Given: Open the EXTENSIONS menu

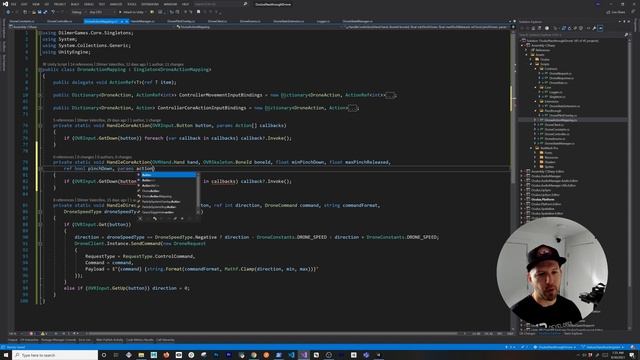Looking at the screenshot, I should pyautogui.click(x=150, y=4).
